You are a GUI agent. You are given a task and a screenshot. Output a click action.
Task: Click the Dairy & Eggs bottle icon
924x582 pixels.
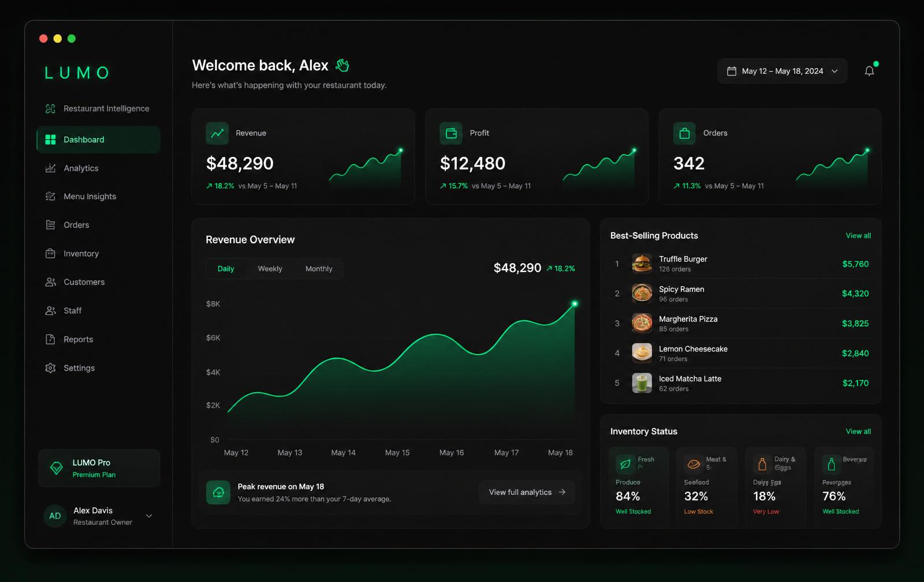point(762,464)
